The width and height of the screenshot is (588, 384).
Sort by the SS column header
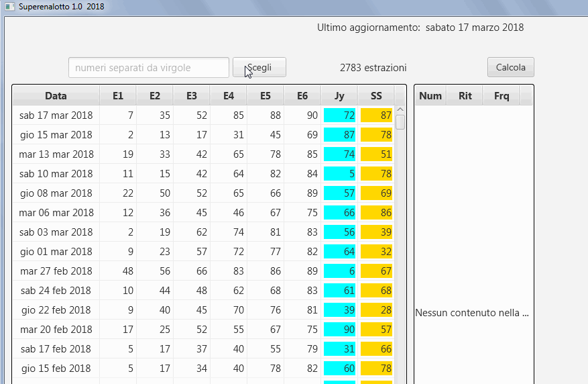[x=376, y=96]
